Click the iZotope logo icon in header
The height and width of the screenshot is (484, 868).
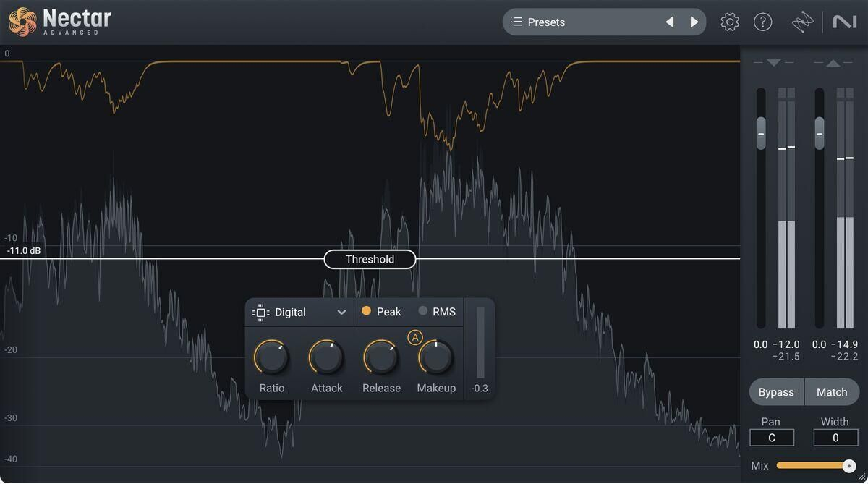[802, 23]
